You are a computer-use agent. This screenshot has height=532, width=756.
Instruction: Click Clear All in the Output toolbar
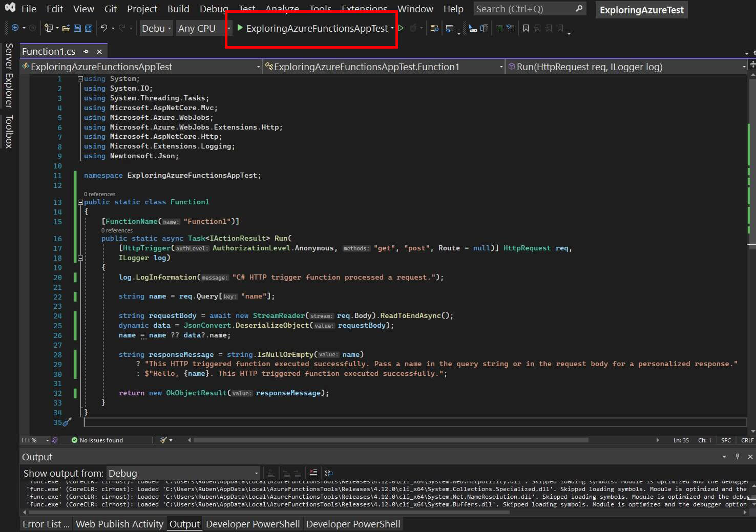pyautogui.click(x=313, y=473)
